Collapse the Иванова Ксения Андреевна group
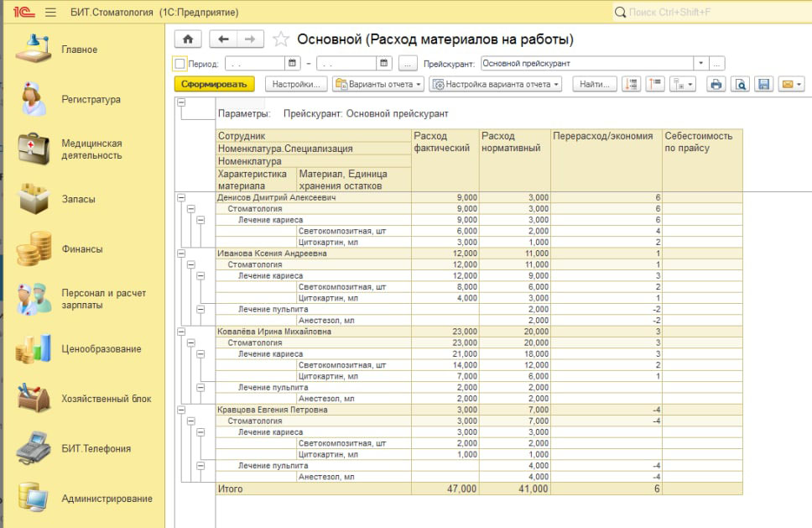Image resolution: width=812 pixels, height=528 pixels. (x=181, y=254)
